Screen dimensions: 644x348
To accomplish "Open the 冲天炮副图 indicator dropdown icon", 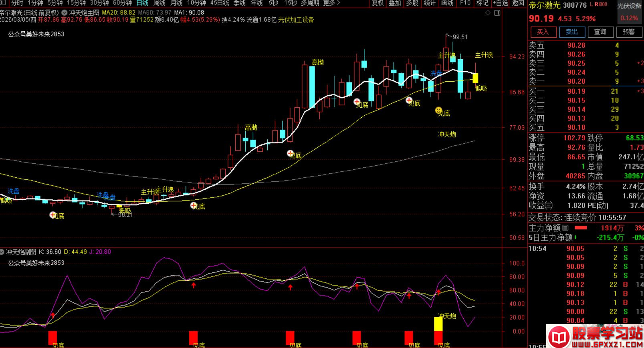I will pyautogui.click(x=2, y=252).
